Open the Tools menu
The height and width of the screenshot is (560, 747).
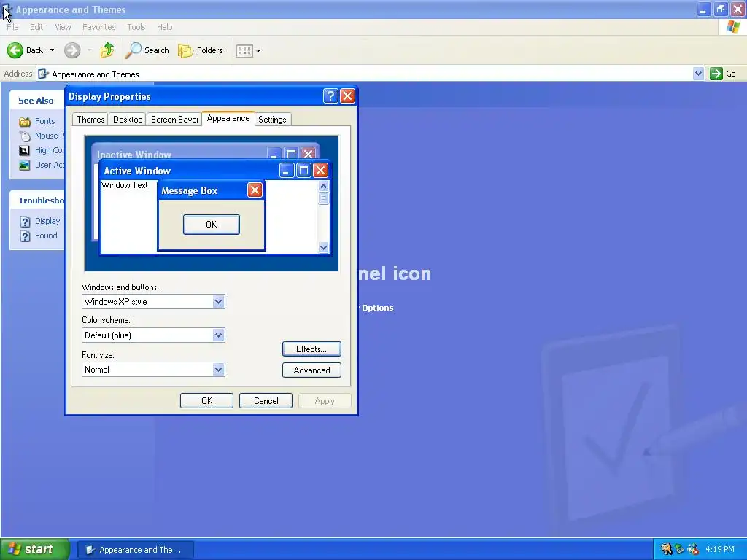tap(136, 27)
